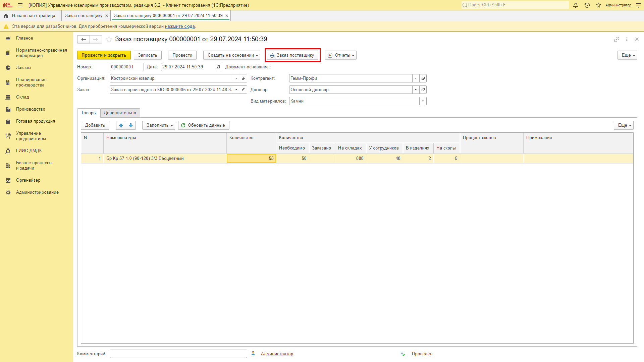The height and width of the screenshot is (362, 644).
Task: Click the Главное sidebar icon
Action: [8, 38]
